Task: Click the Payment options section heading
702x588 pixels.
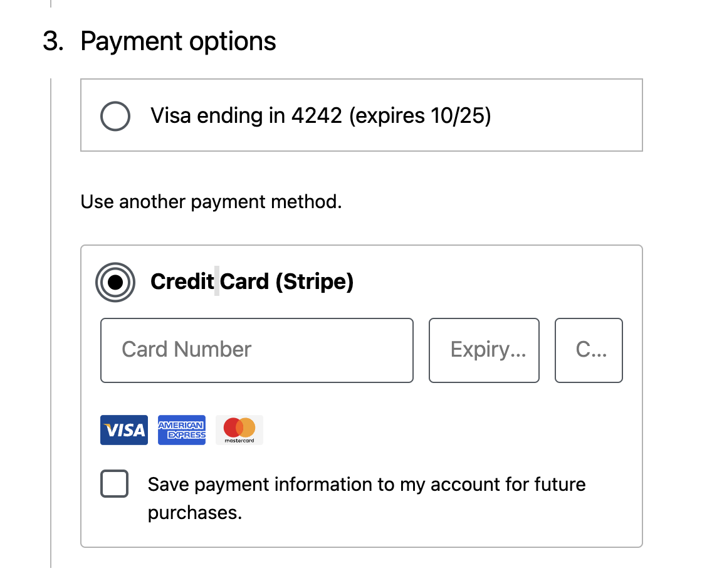Action: click(x=179, y=41)
